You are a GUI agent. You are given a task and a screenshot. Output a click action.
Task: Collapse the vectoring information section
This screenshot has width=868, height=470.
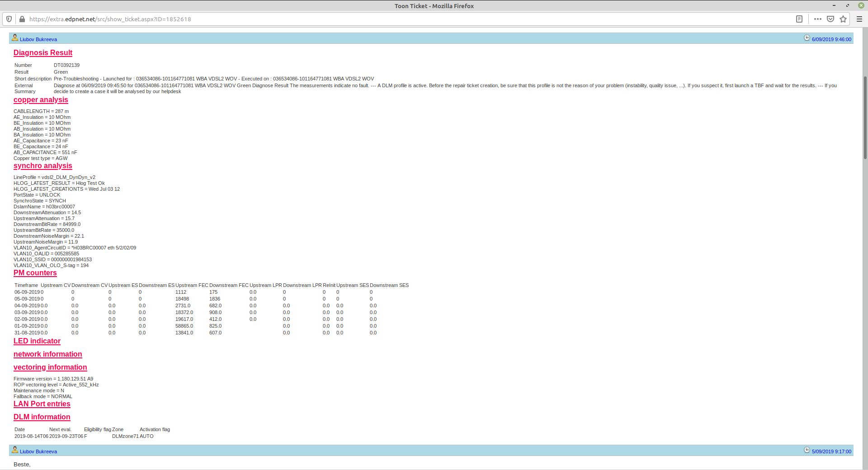coord(50,367)
